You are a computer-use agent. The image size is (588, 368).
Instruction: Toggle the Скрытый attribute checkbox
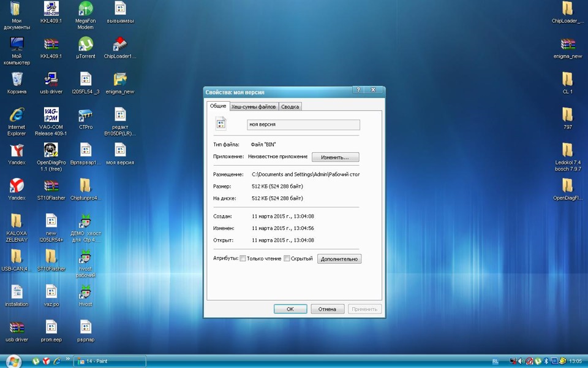[287, 259]
